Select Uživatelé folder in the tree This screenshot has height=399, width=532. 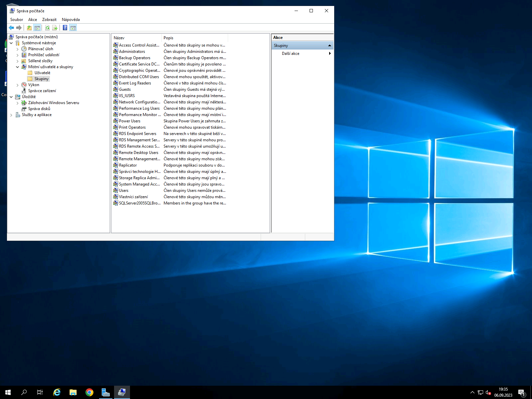tap(42, 73)
